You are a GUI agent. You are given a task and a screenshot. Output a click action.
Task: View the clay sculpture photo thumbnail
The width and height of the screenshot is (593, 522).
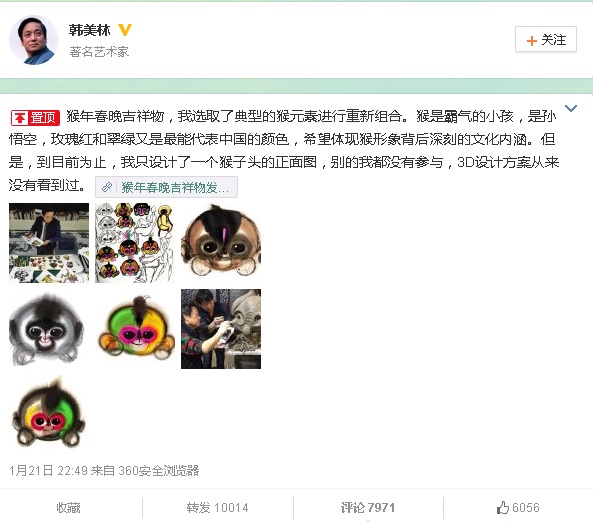221,329
